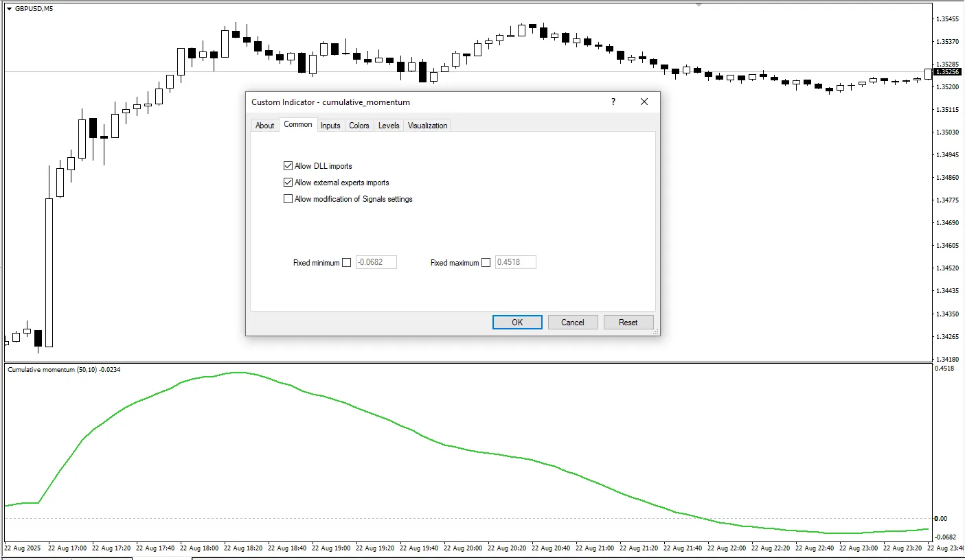Disable Allow DLL imports
965x560 pixels.
[288, 165]
